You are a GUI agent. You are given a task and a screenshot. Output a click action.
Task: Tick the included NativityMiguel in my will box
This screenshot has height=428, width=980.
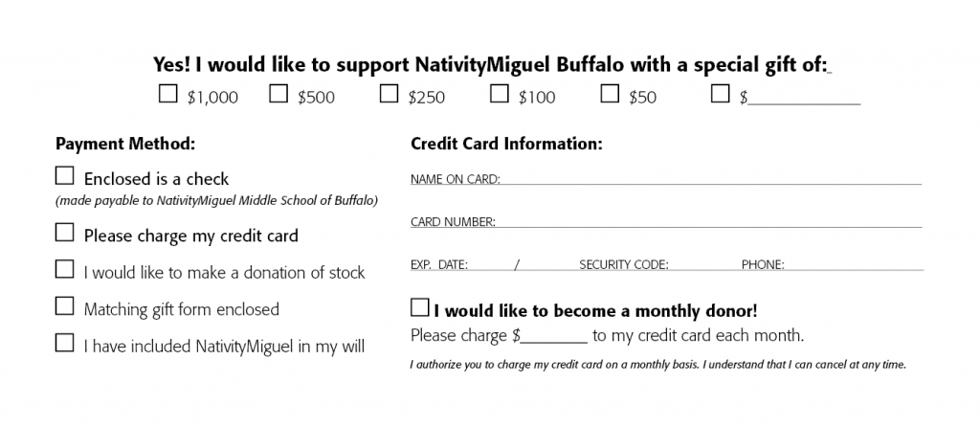(64, 343)
